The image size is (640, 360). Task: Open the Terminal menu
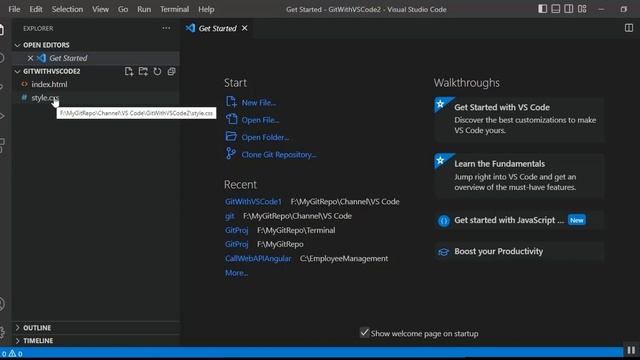click(175, 9)
